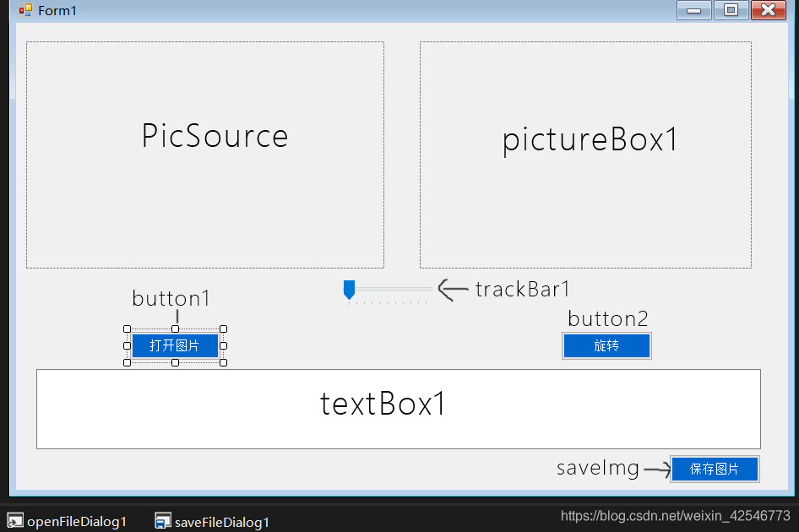Click the Form1 title bar icon

tap(25, 9)
